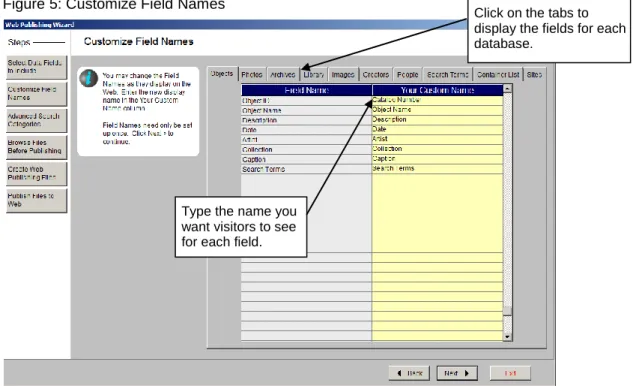633x386 pixels.
Task: Open Advanced Search Categories step
Action: [x=36, y=120]
